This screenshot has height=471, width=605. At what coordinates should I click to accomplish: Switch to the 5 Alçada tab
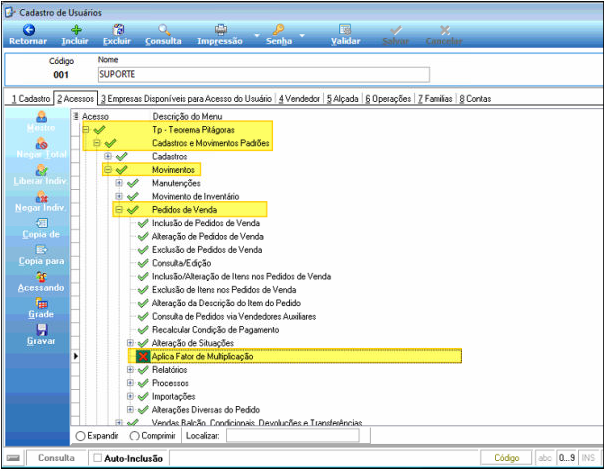coord(342,99)
